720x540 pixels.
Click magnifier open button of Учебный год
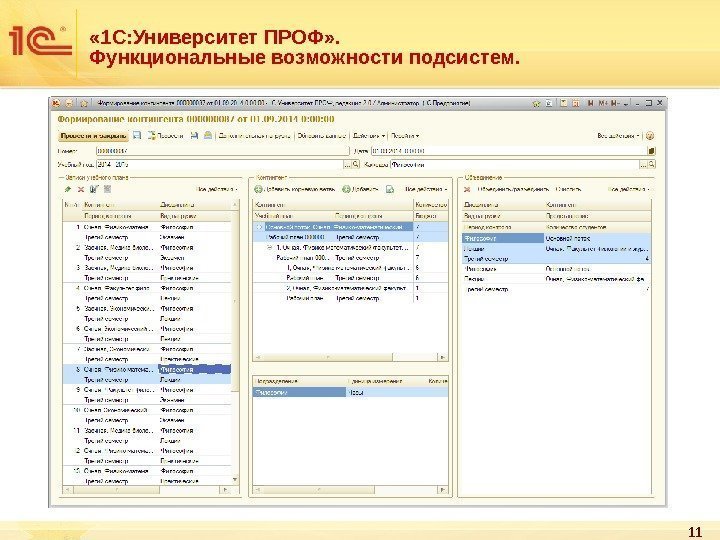pyautogui.click(x=356, y=164)
